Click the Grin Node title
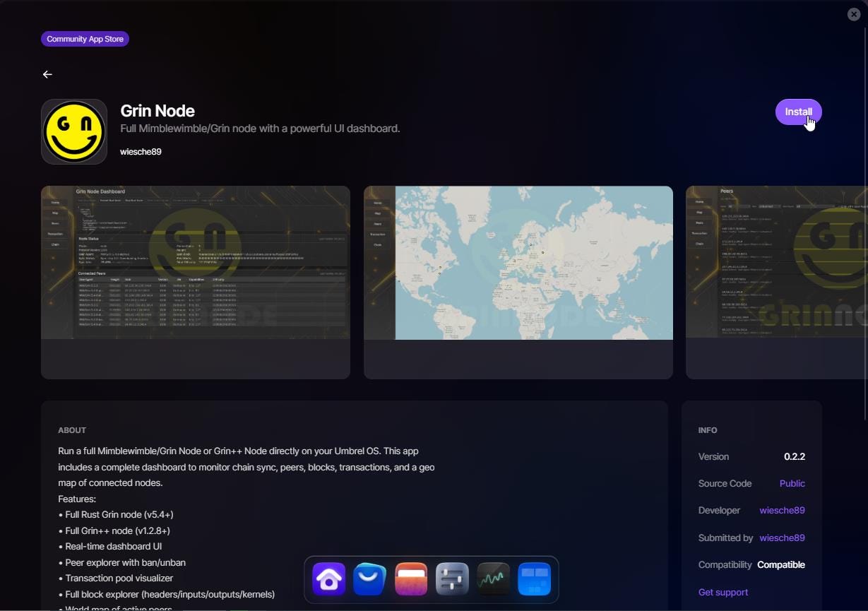Image resolution: width=868 pixels, height=611 pixels. click(157, 111)
